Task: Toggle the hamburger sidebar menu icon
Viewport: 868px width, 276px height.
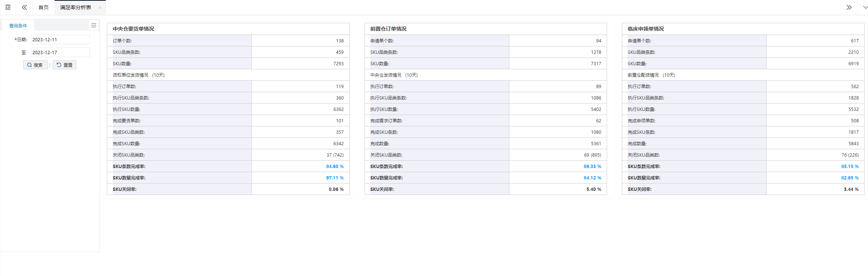Action: coord(8,7)
